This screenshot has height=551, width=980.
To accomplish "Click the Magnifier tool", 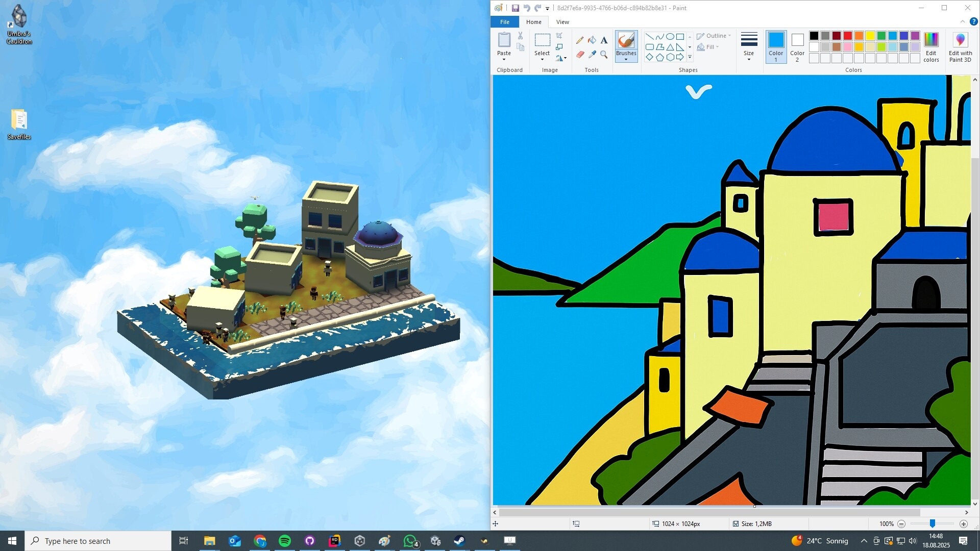I will coord(604,55).
